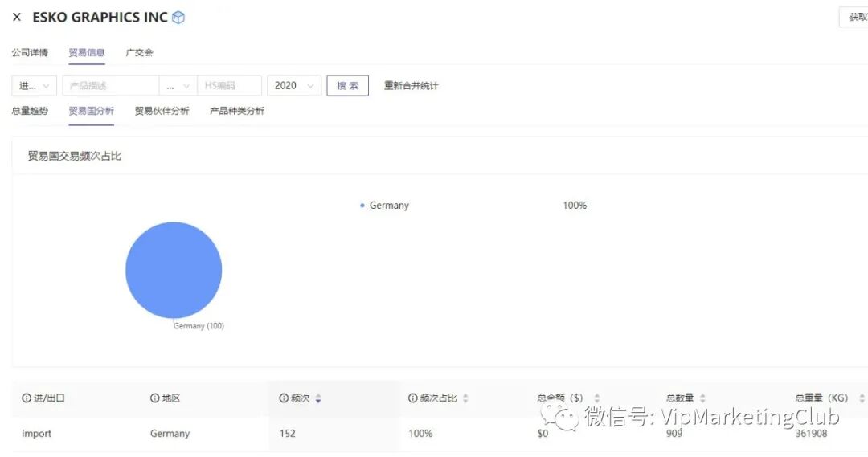Open the 公司详情 tab
The width and height of the screenshot is (868, 457).
[x=30, y=52]
